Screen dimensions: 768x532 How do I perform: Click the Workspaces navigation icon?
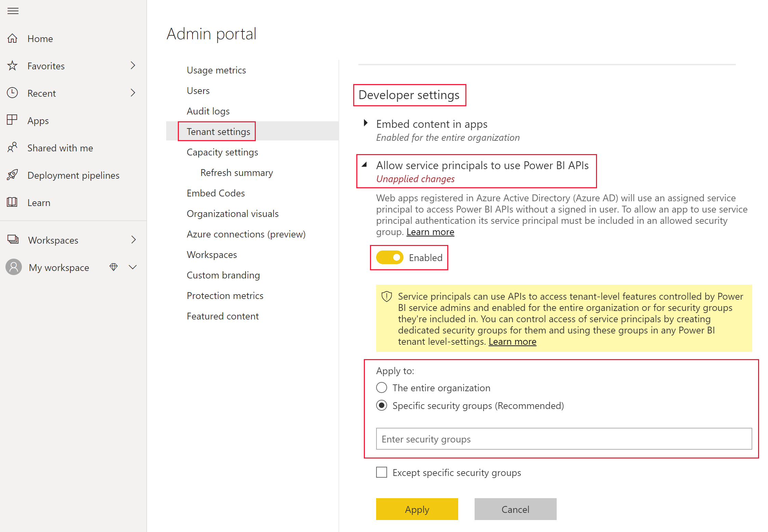point(14,240)
